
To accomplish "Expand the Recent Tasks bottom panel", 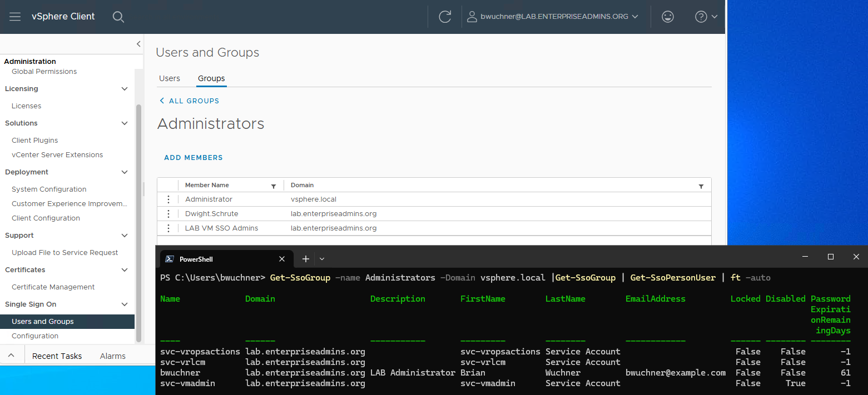I will [11, 356].
